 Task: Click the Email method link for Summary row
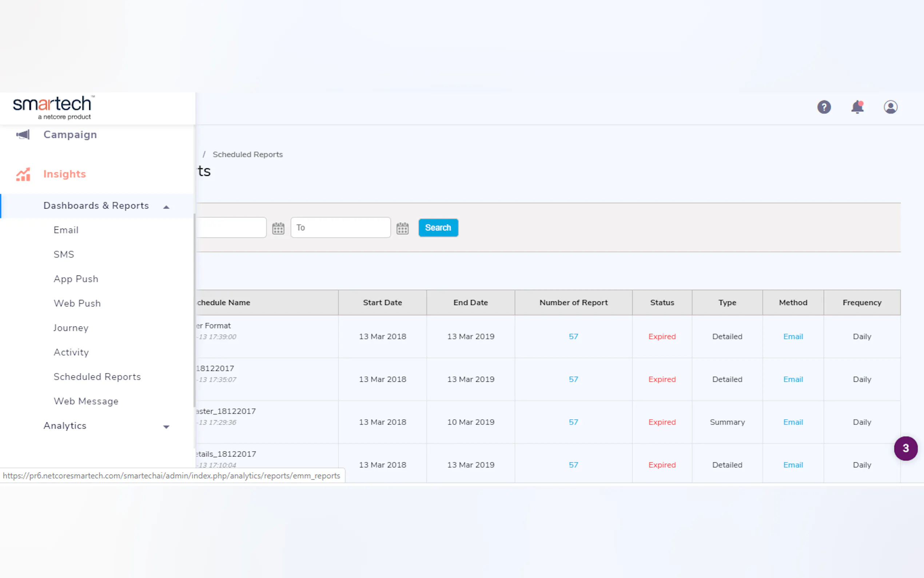coord(793,422)
